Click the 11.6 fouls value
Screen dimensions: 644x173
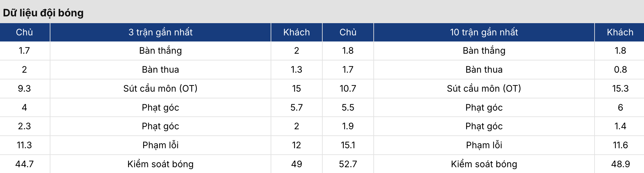coord(620,145)
